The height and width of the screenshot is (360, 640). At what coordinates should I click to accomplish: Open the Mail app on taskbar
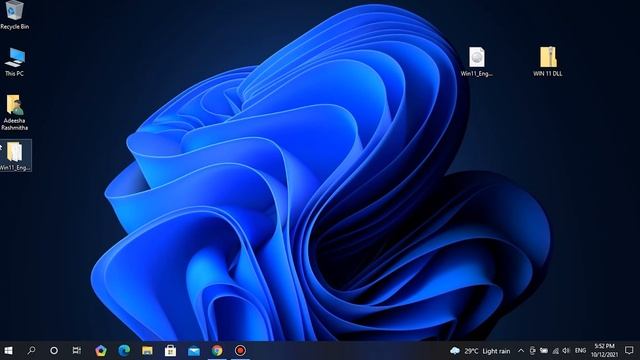coord(194,351)
